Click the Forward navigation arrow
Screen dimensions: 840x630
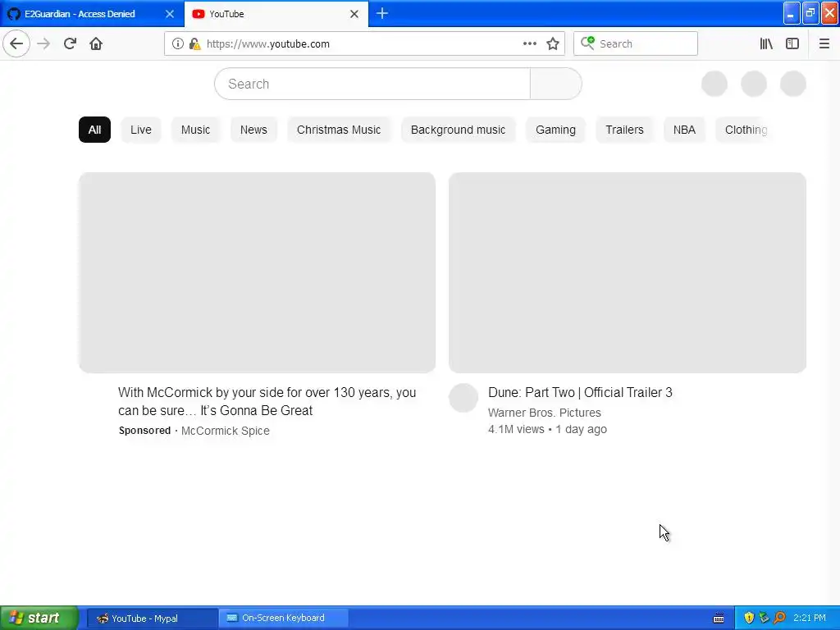(43, 43)
